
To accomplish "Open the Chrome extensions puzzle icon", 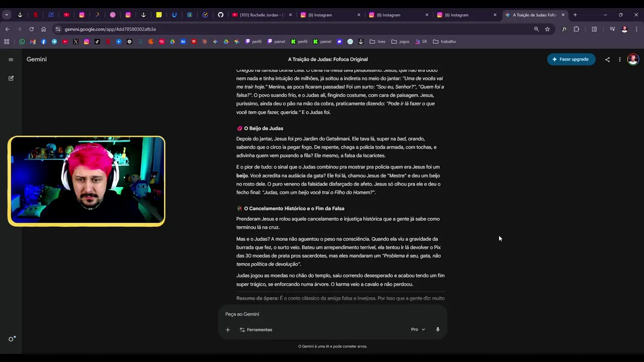I will tap(577, 29).
